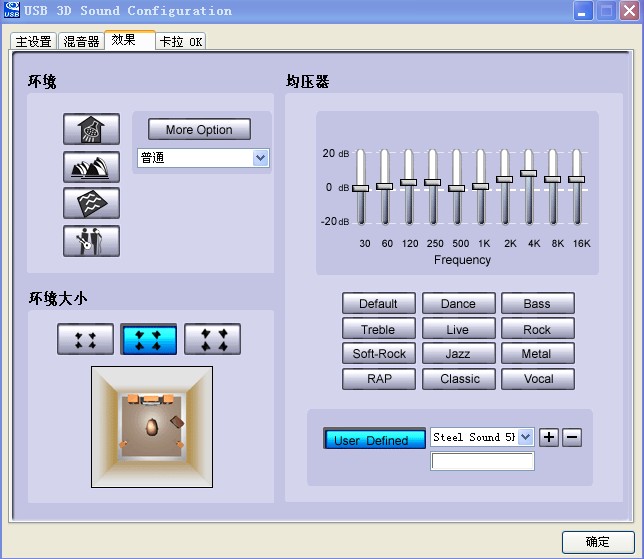This screenshot has height=559, width=644.
Task: Click the 16K equalizer slider handle
Action: (576, 179)
